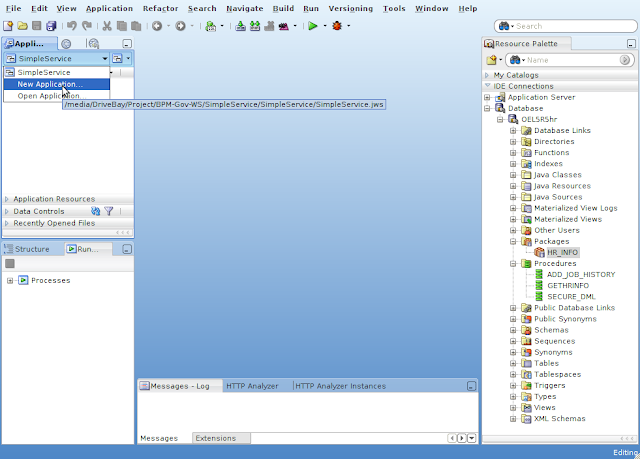Expand My Catalogs section
Image resolution: width=640 pixels, height=459 pixels.
click(487, 75)
